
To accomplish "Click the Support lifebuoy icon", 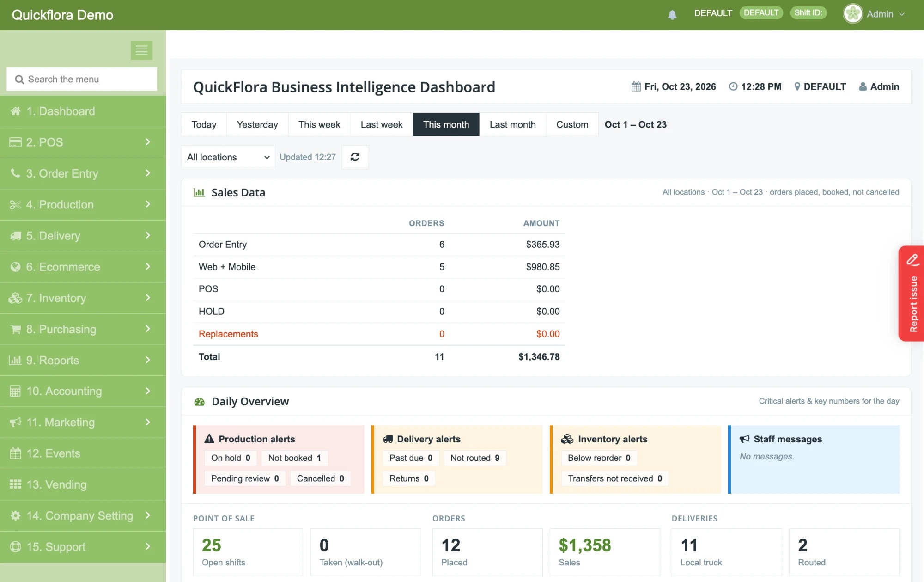I will click(x=16, y=546).
